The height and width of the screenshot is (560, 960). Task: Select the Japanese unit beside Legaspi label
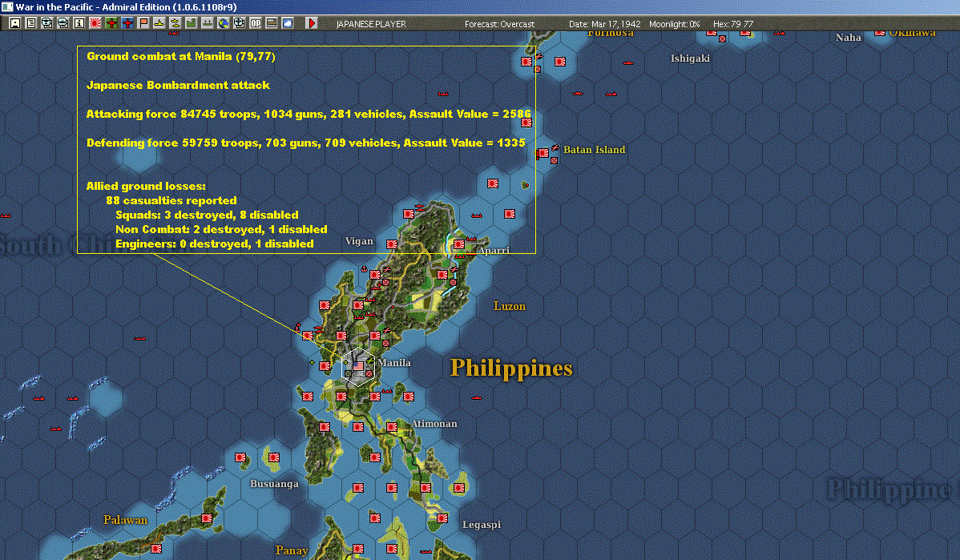point(442,518)
